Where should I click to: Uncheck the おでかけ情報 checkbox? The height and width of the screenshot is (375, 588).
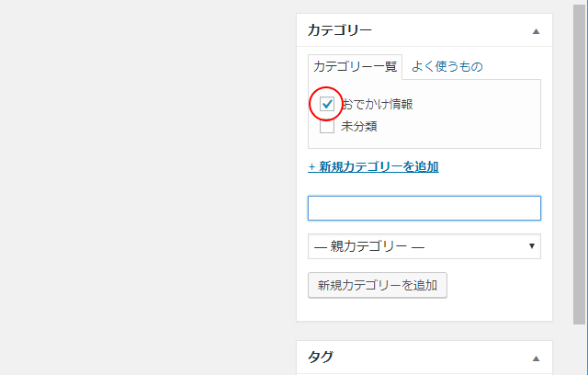pos(327,104)
